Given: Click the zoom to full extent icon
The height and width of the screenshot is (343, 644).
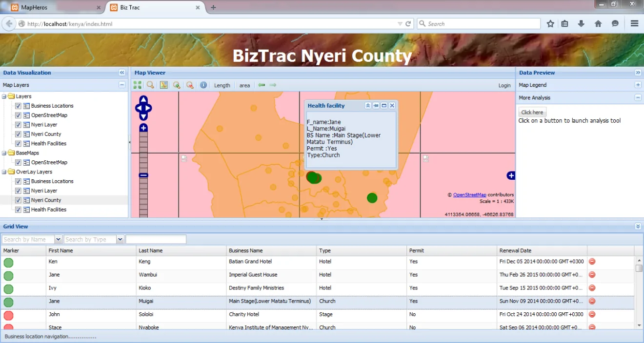Looking at the screenshot, I should click(x=138, y=85).
